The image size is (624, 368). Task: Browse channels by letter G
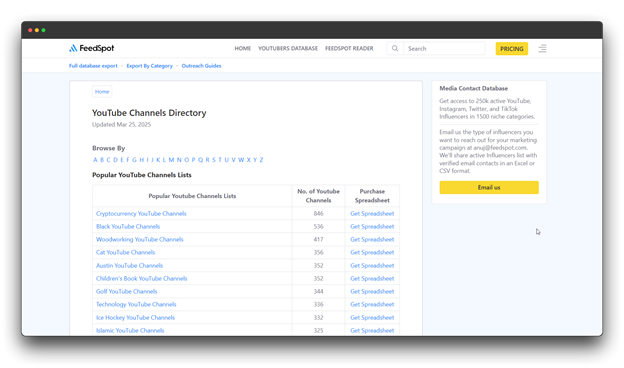click(x=134, y=160)
